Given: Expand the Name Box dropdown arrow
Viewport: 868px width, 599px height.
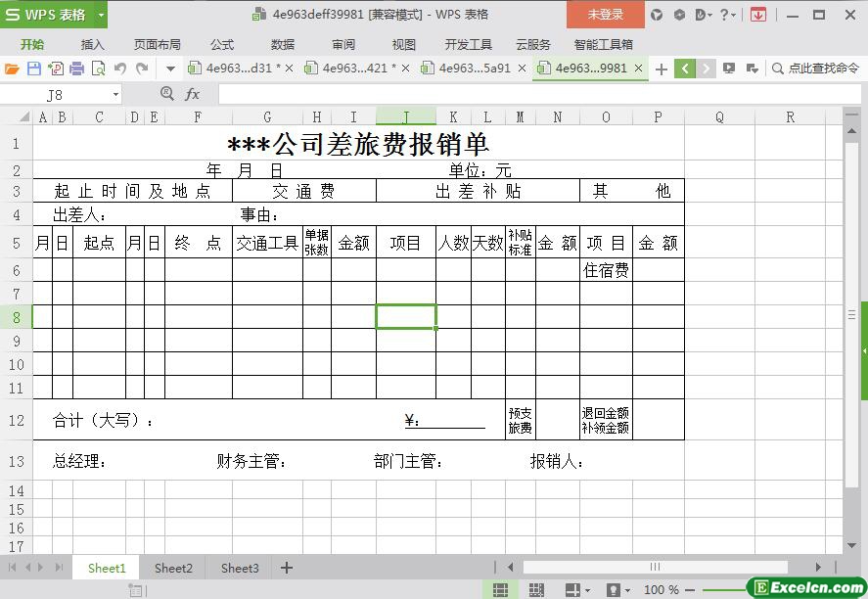Looking at the screenshot, I should (115, 94).
